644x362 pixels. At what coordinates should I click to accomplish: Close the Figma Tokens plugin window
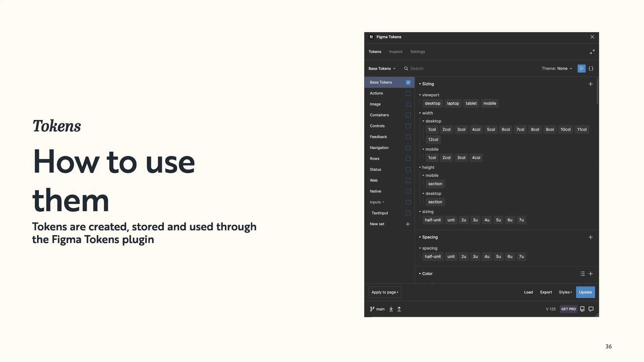pyautogui.click(x=592, y=37)
